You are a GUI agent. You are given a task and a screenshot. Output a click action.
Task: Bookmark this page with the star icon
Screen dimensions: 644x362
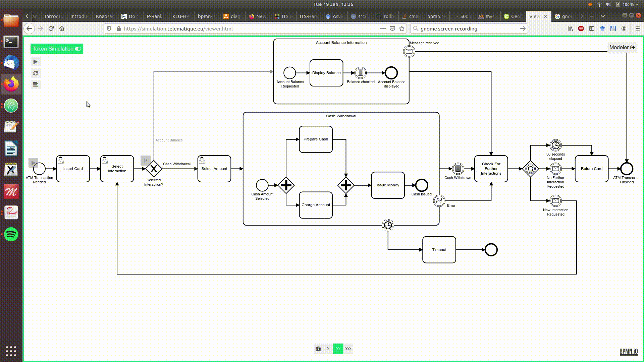(x=402, y=28)
